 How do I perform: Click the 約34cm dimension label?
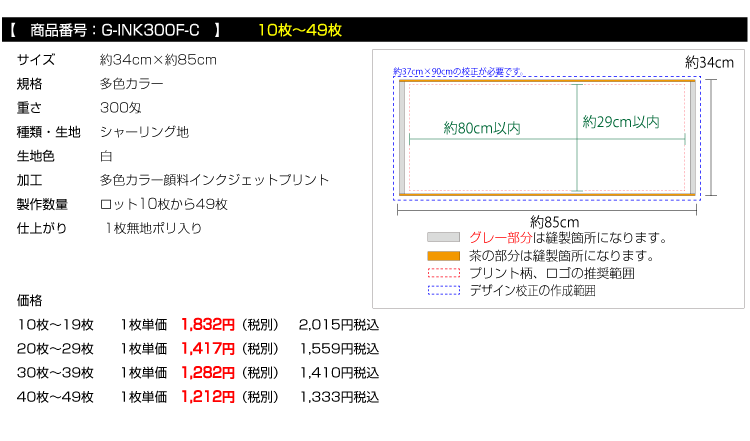(709, 62)
